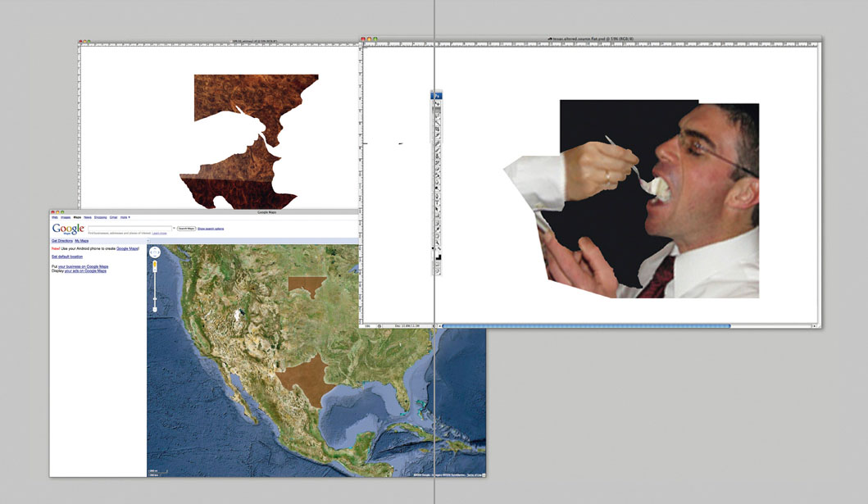Click the Get Directions link
This screenshot has height=504, width=868.
(x=61, y=241)
